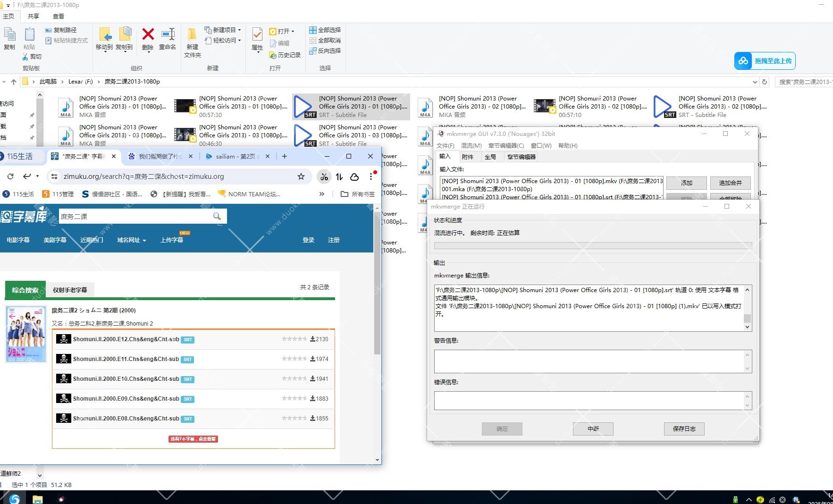833x504 pixels.
Task: Expand the 域名网址 dropdown menu
Action: [131, 240]
